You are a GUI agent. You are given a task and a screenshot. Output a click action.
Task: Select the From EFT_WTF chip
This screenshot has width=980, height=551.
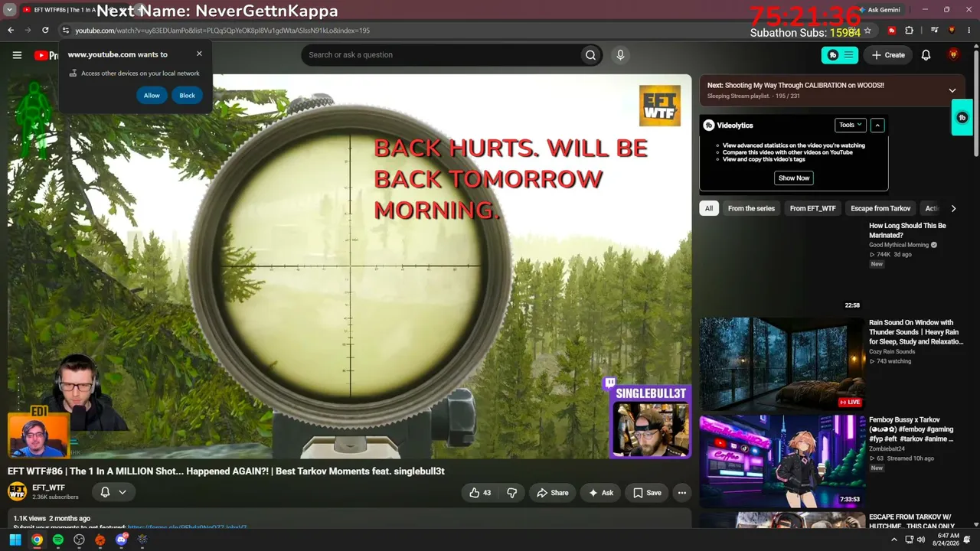coord(813,208)
